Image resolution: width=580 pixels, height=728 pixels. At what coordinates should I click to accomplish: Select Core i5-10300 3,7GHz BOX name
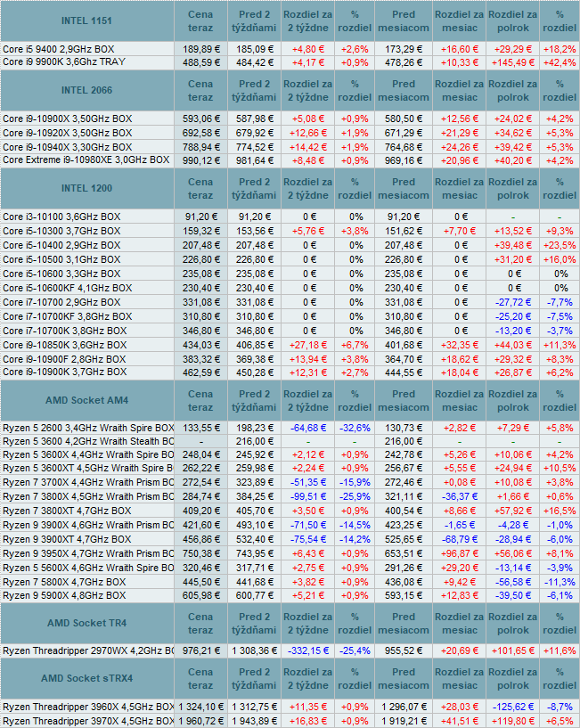pyautogui.click(x=61, y=231)
